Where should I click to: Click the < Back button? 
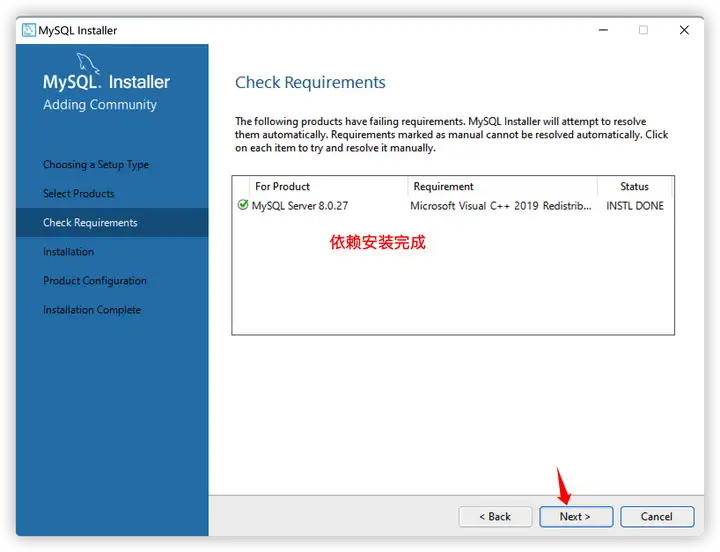495,517
